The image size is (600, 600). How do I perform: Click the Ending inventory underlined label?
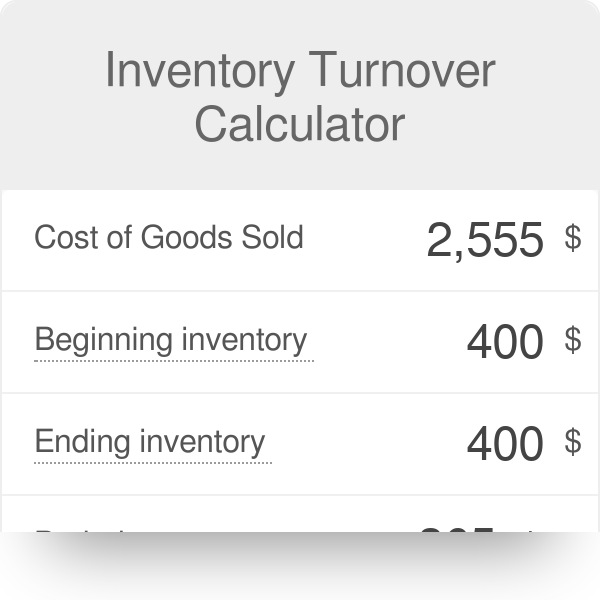tap(150, 442)
